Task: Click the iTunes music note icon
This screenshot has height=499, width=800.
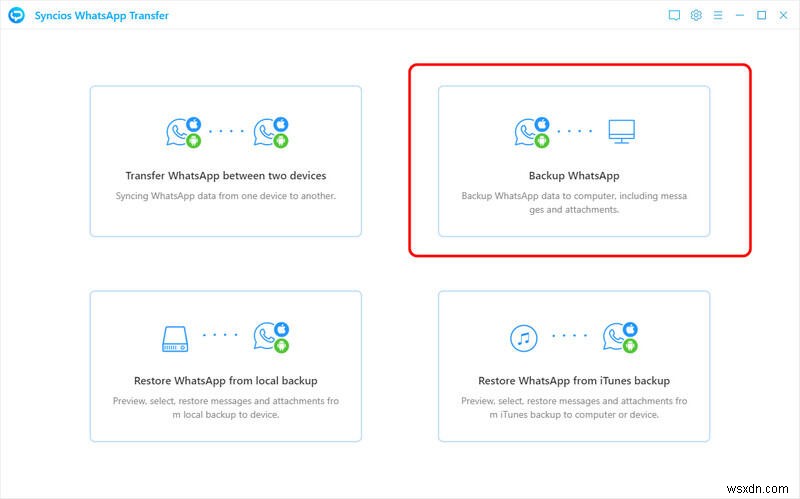Action: [x=523, y=338]
